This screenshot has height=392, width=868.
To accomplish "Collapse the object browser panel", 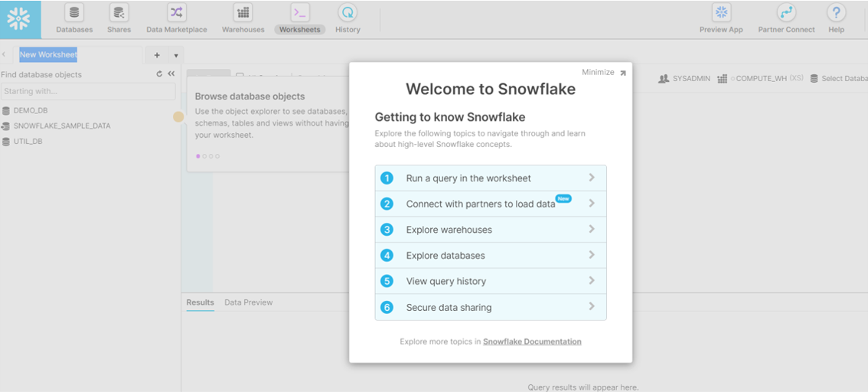I will (171, 73).
